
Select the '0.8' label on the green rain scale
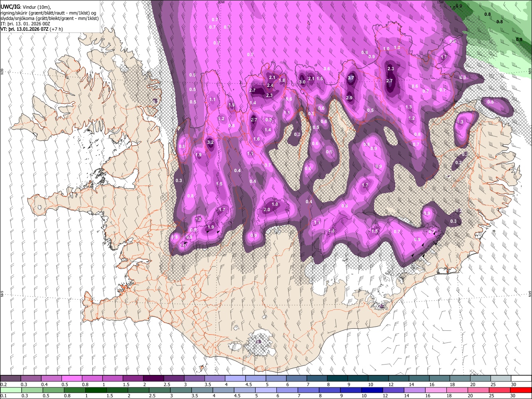[67, 396]
